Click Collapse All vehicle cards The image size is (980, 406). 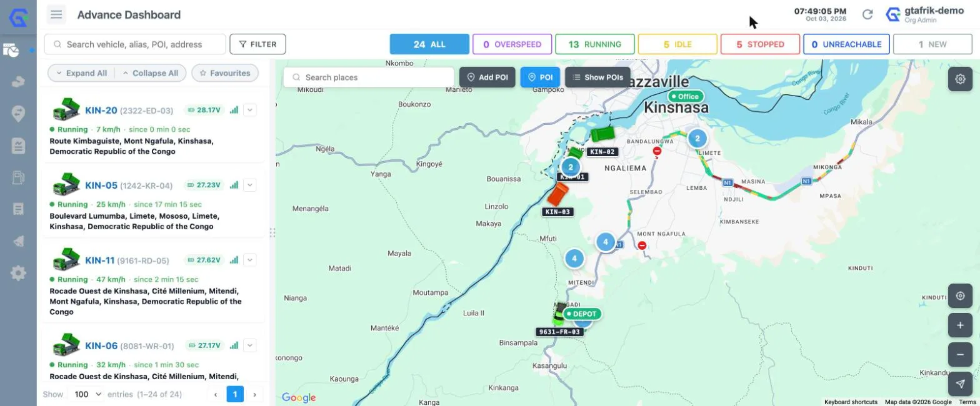151,73
